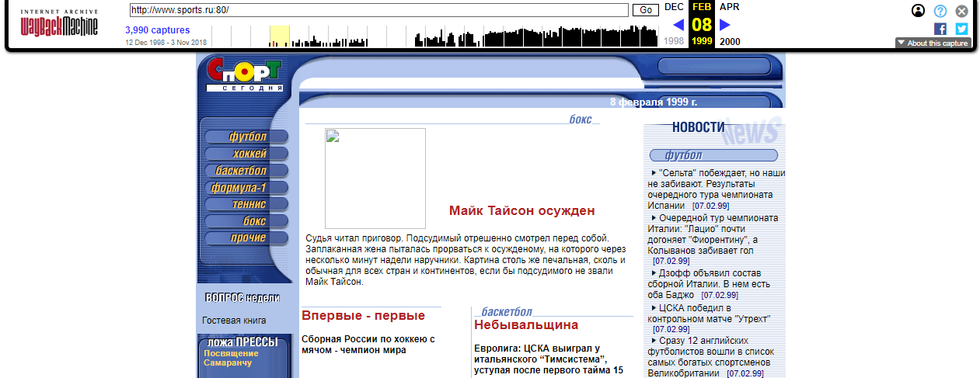Open news ЦСКА победил Утрехт
Screen dimensions: 980x378
click(708, 319)
